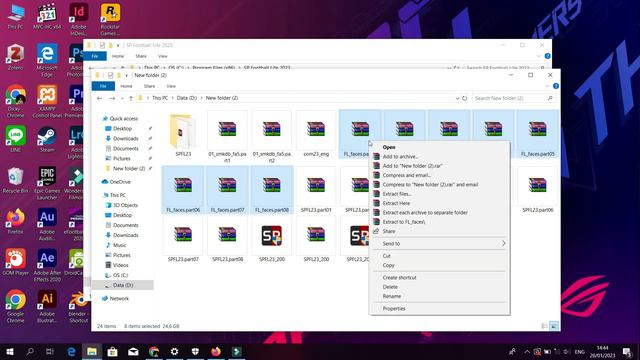Open address bar history dropdown

tap(457, 98)
